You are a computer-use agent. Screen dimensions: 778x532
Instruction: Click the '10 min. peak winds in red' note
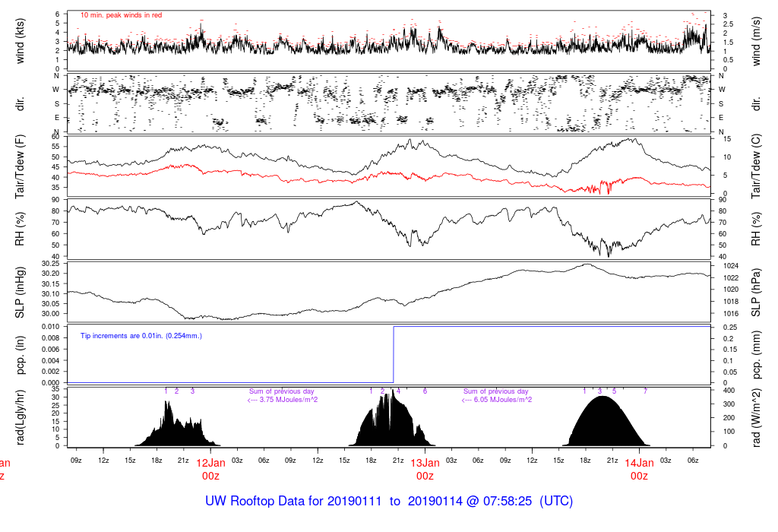click(121, 15)
